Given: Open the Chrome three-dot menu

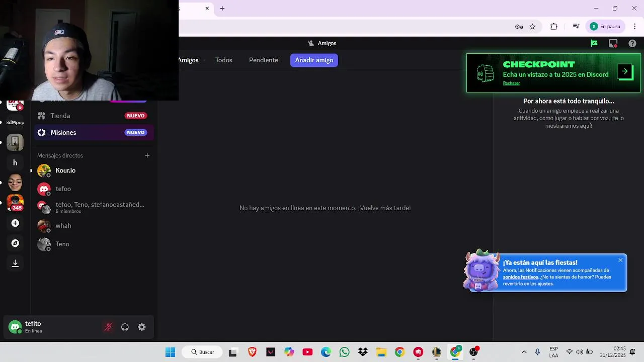Looking at the screenshot, I should [634, 27].
